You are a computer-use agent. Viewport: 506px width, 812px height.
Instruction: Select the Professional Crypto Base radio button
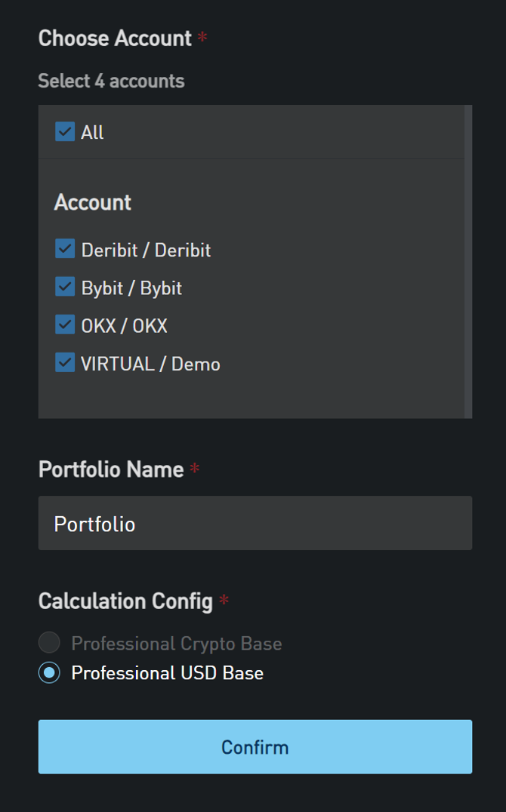click(49, 643)
